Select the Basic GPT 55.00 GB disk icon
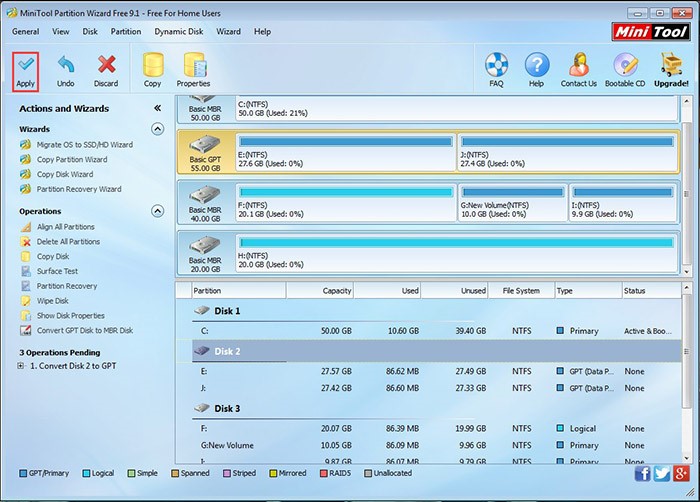This screenshot has width=700, height=502. point(205,144)
